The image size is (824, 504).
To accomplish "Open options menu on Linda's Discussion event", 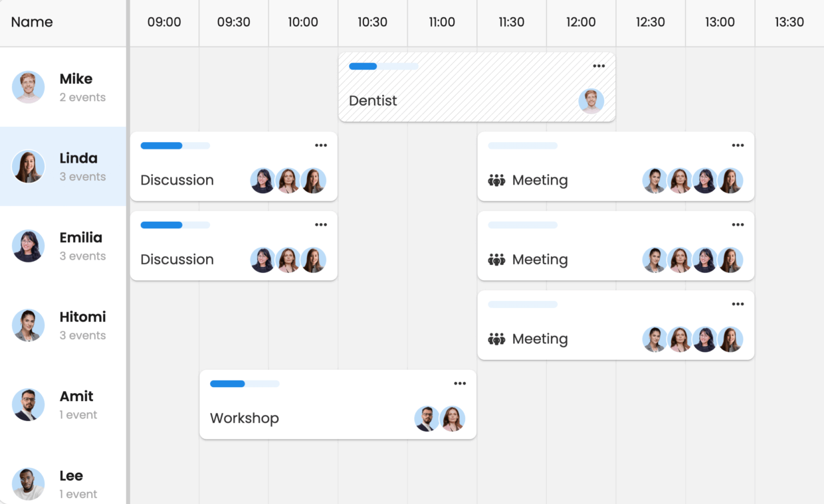I will pos(321,145).
